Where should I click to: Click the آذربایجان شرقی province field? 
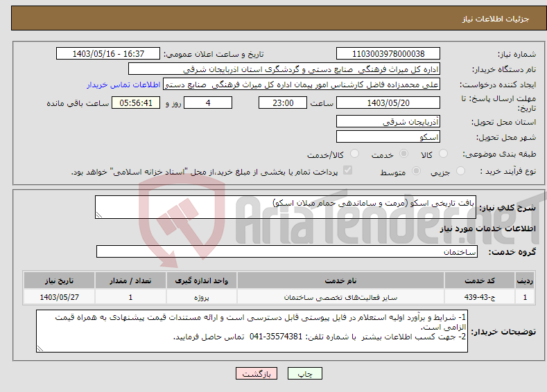pos(388,122)
